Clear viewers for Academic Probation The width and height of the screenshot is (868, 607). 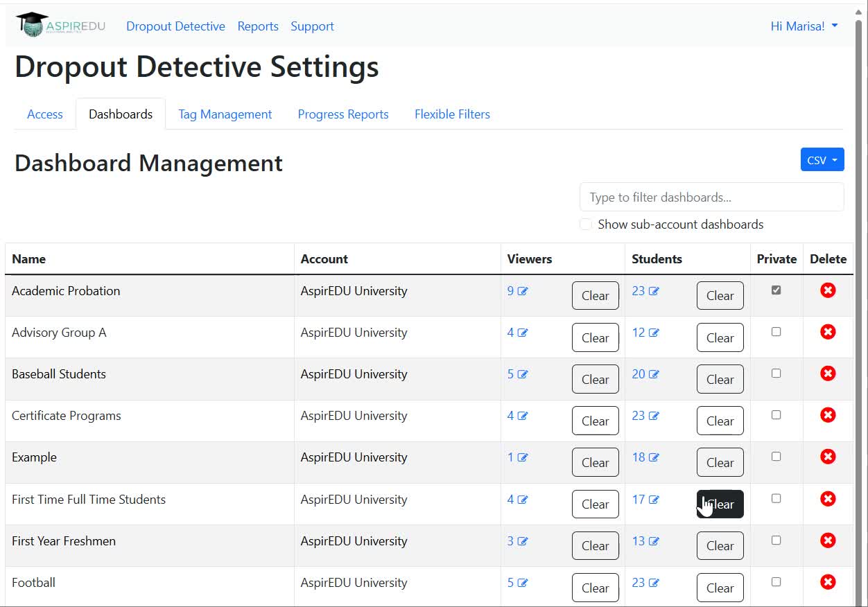pyautogui.click(x=596, y=296)
